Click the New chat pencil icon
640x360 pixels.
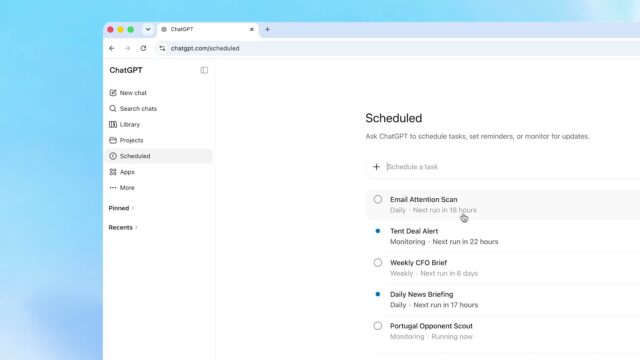tap(113, 93)
